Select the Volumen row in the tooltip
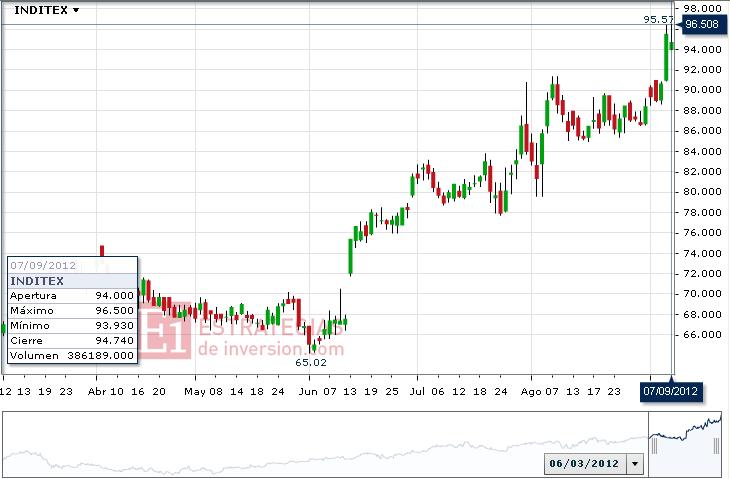The image size is (730, 479). point(71,355)
